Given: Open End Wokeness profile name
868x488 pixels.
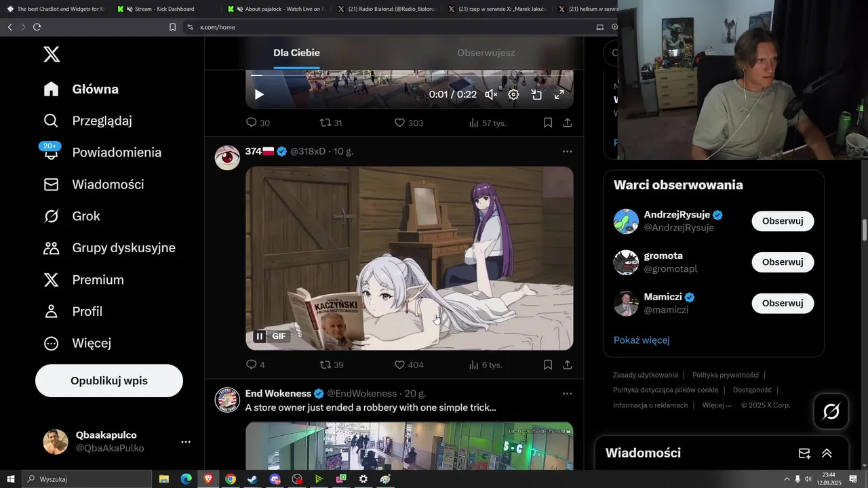Looking at the screenshot, I should [x=278, y=393].
